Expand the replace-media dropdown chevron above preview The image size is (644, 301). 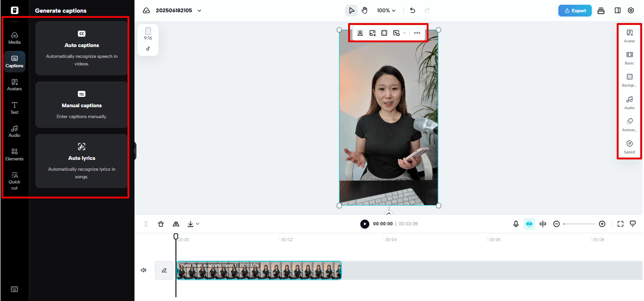(404, 33)
